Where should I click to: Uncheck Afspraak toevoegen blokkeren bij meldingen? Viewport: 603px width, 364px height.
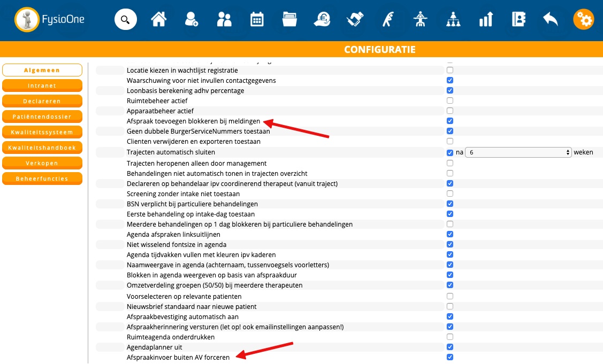(x=450, y=121)
